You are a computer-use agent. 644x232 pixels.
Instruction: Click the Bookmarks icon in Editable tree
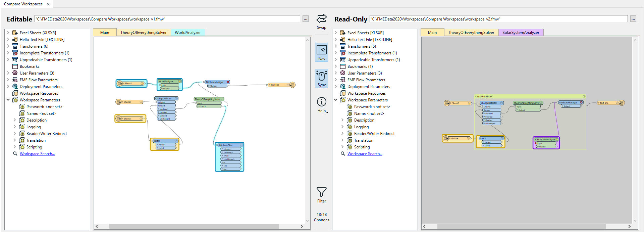coord(15,66)
